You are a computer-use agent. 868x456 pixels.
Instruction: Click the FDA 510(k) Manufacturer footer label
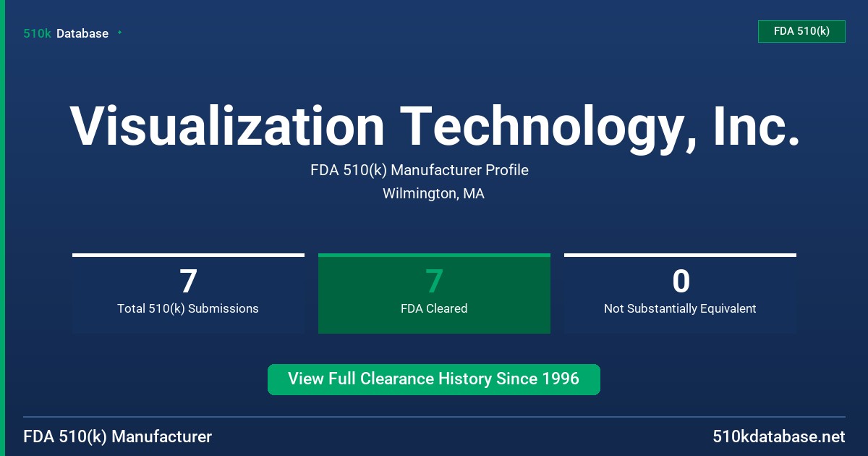[118, 437]
